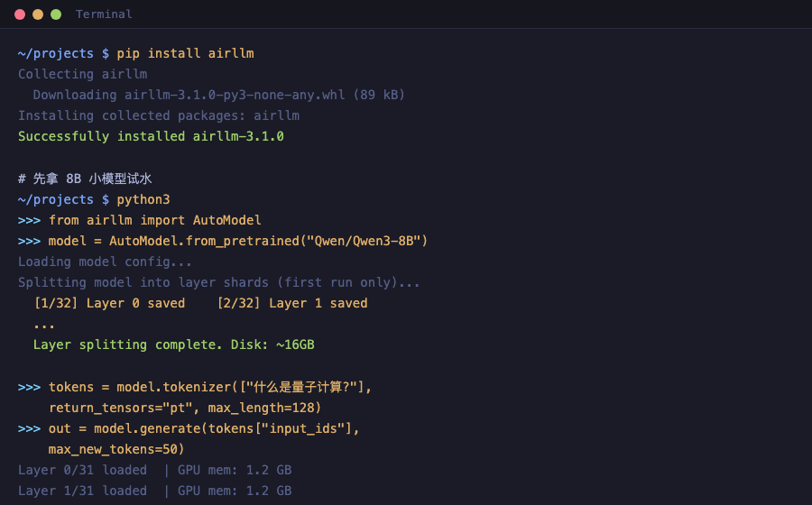Click 'Layer splitting complete. Disk: ~16GB' line
812x505 pixels.
pyautogui.click(x=174, y=344)
